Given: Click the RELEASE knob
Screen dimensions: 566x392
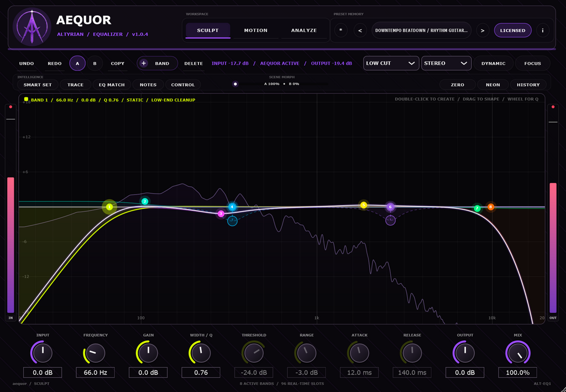Looking at the screenshot, I should point(412,353).
